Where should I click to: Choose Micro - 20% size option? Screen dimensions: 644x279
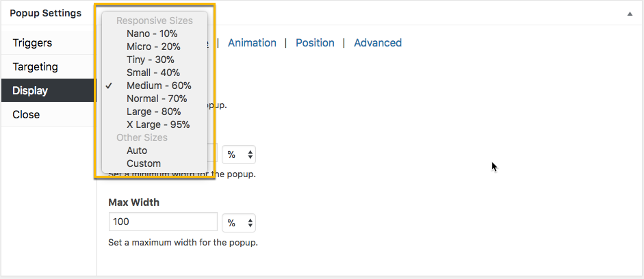[x=153, y=46]
